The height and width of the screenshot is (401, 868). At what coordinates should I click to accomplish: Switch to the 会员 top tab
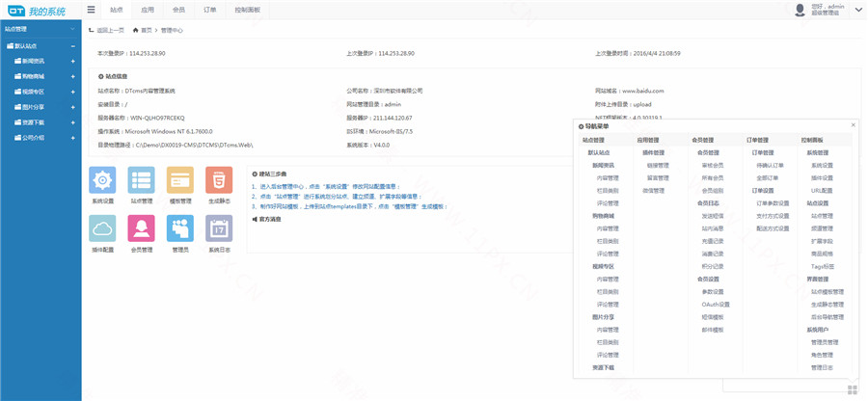pos(177,10)
